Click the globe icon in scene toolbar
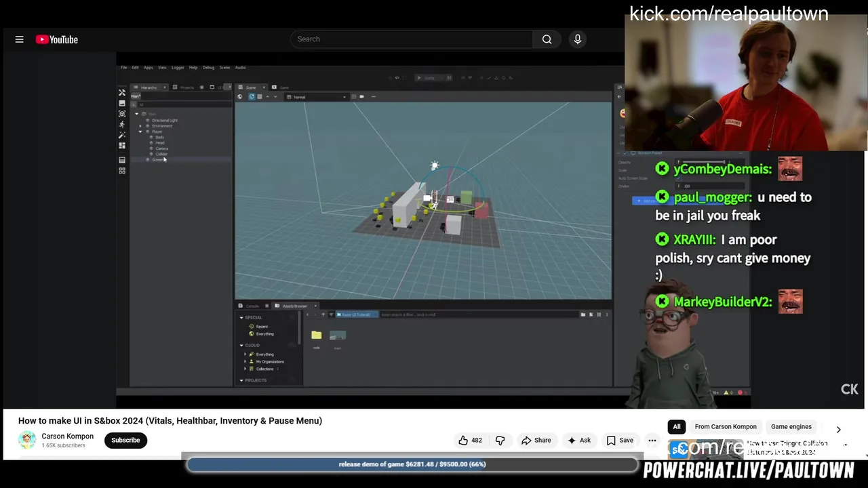This screenshot has width=868, height=488. tap(240, 97)
